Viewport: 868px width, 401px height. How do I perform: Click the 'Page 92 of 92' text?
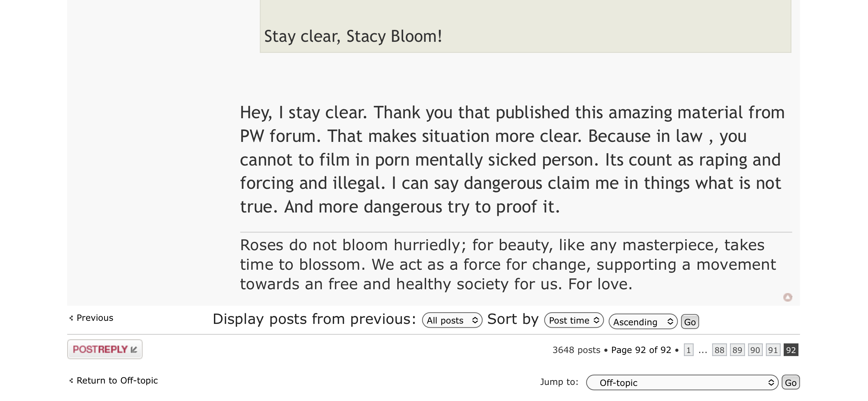point(641,350)
